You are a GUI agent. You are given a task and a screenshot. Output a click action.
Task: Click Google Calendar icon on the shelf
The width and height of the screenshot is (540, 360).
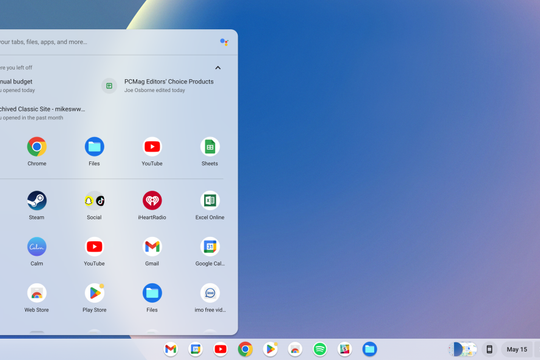(196, 349)
